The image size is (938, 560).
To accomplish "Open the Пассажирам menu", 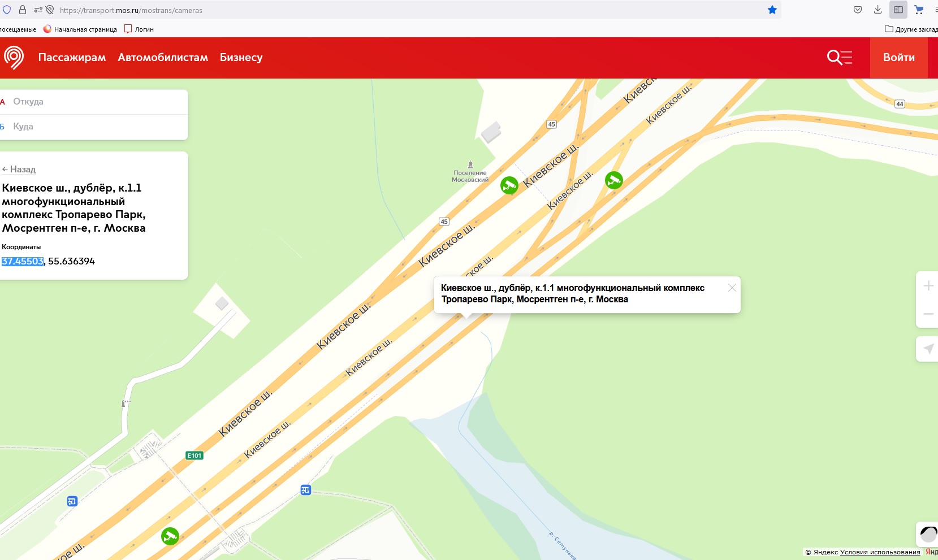I will [72, 57].
